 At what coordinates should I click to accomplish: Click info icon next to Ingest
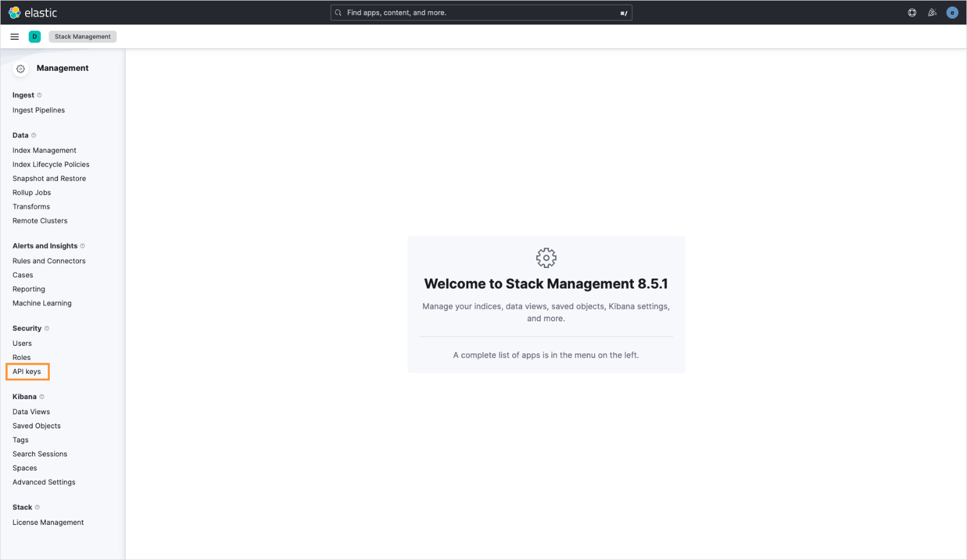click(x=39, y=95)
